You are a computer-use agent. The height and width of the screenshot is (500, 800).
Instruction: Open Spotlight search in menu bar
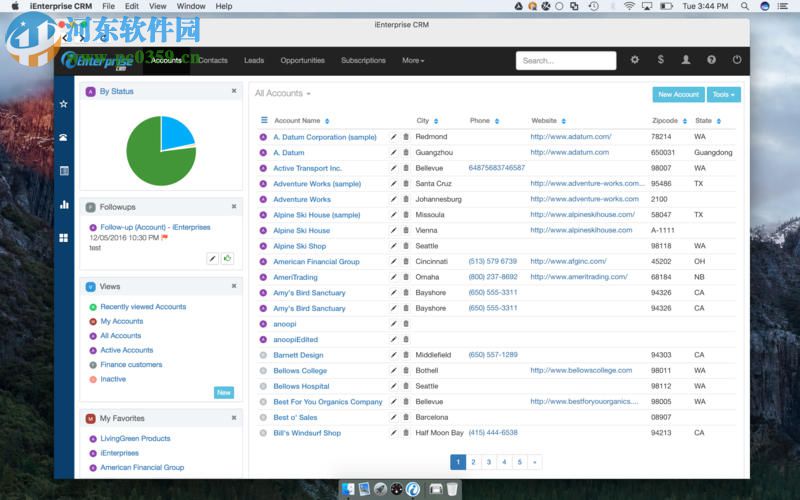pos(744,6)
